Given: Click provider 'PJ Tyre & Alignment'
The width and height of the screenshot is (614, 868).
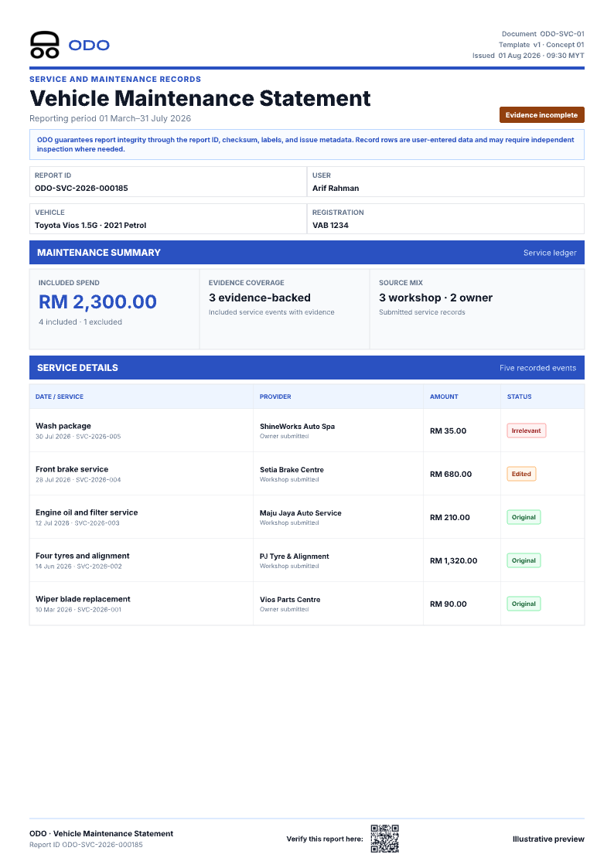Looking at the screenshot, I should pyautogui.click(x=295, y=556).
